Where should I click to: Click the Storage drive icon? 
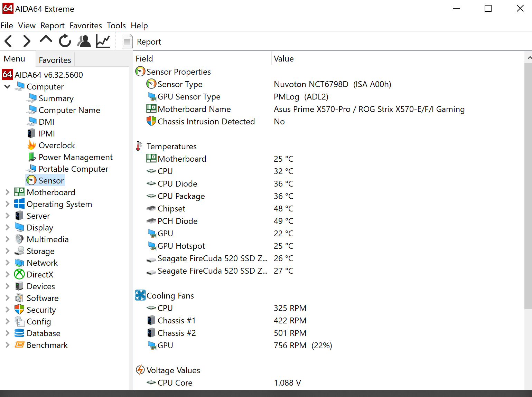(x=19, y=251)
